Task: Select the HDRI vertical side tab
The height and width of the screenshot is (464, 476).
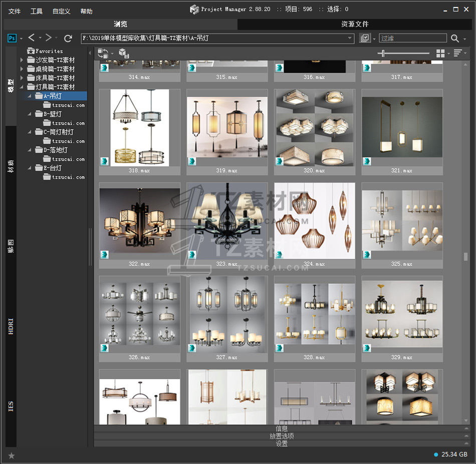Action: (x=11, y=325)
